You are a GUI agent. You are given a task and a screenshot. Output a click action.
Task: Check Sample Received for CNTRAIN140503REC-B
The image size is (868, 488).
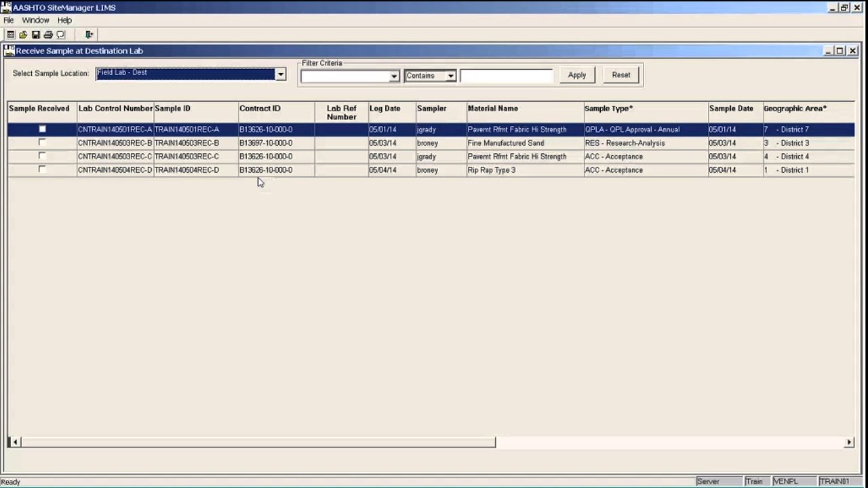[42, 142]
